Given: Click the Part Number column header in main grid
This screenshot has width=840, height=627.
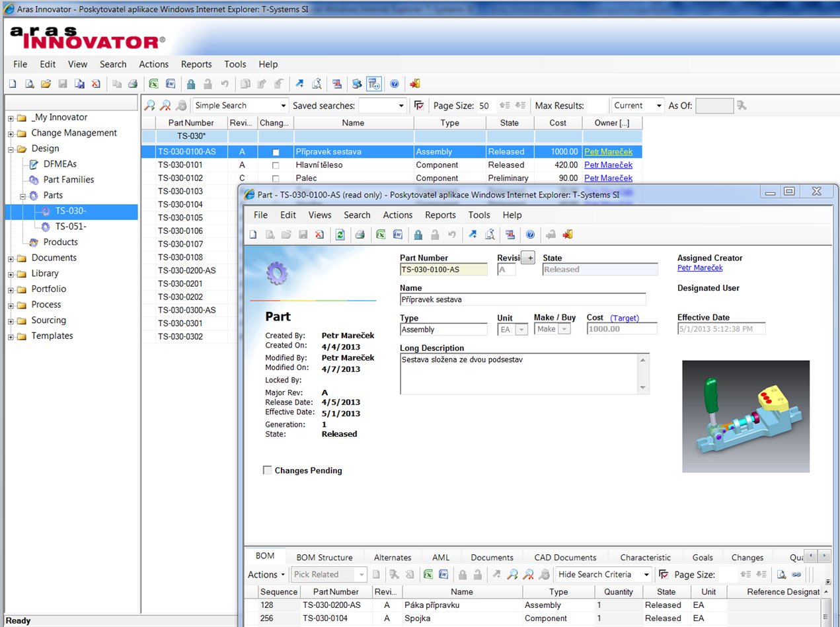Looking at the screenshot, I should coord(191,123).
